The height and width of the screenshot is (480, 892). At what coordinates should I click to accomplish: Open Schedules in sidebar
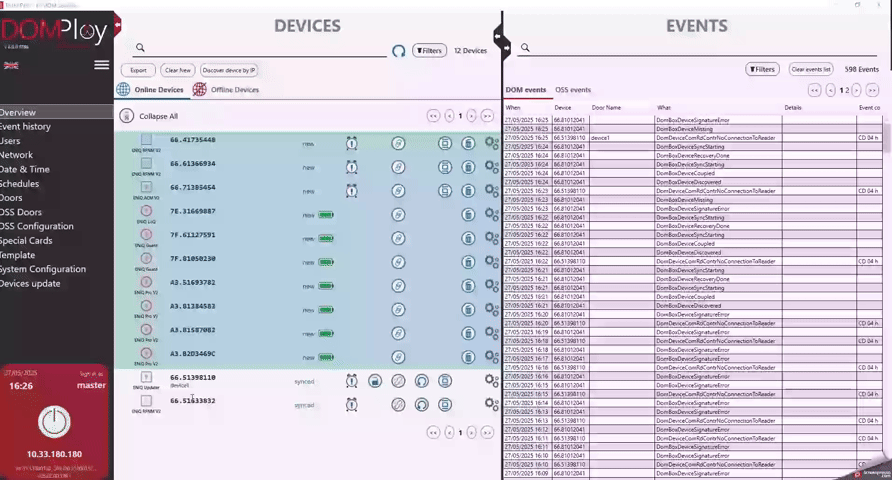(x=19, y=184)
